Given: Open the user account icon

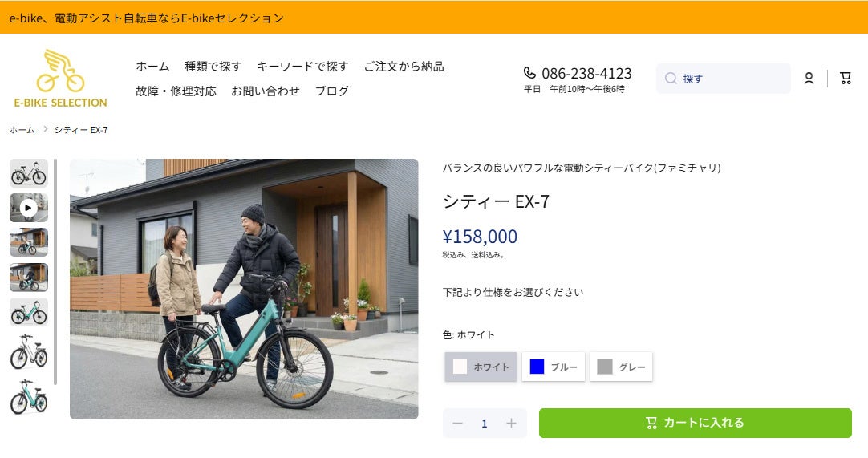Looking at the screenshot, I should pyautogui.click(x=809, y=78).
